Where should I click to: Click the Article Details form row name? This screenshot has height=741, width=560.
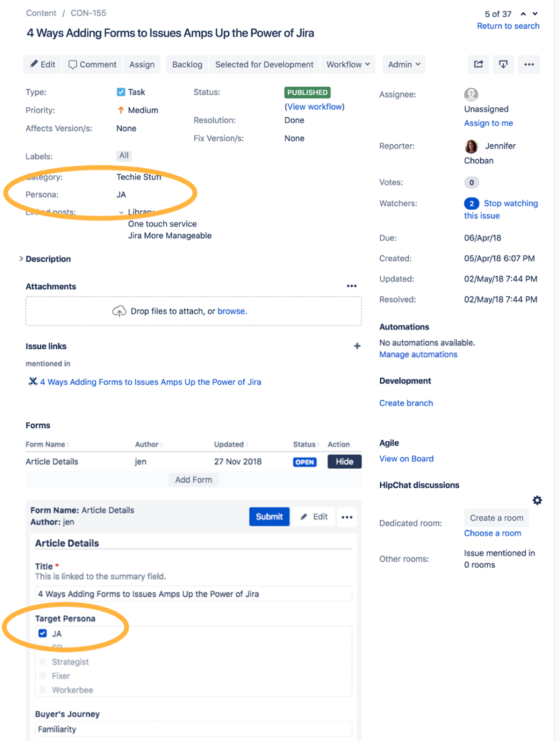coord(52,461)
